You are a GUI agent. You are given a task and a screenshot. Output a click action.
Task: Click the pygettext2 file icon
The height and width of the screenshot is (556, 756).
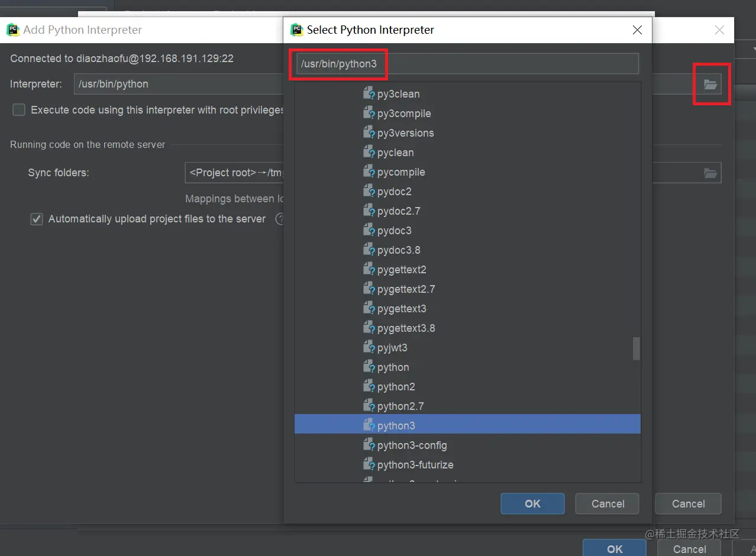click(369, 269)
